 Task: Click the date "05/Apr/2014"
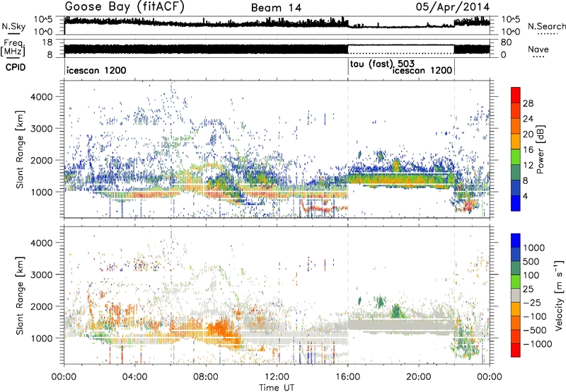point(453,7)
